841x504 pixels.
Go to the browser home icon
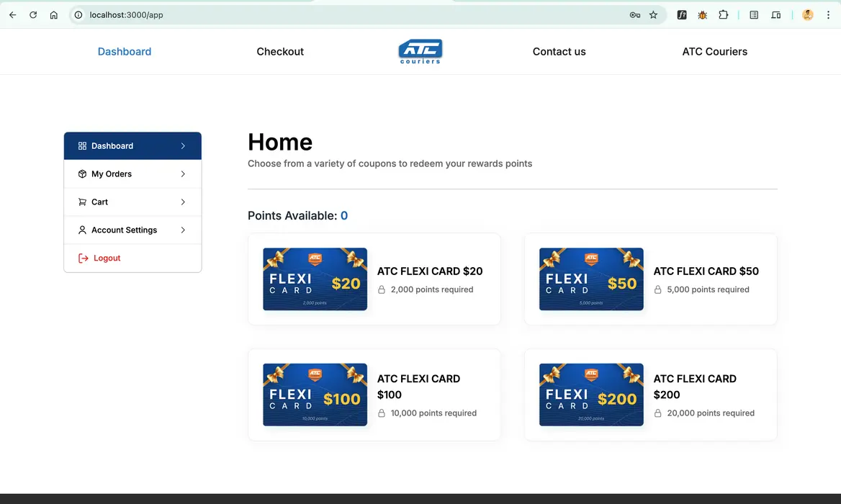click(53, 15)
